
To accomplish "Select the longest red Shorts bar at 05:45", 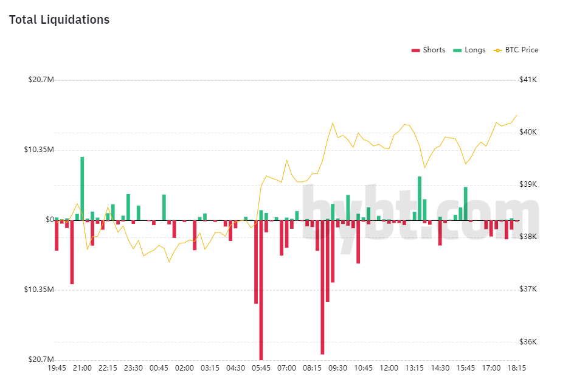I will (261, 290).
